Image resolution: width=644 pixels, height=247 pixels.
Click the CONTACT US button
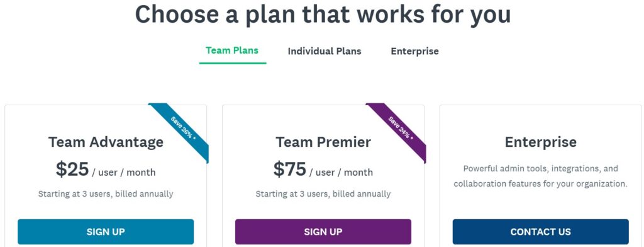coord(540,232)
